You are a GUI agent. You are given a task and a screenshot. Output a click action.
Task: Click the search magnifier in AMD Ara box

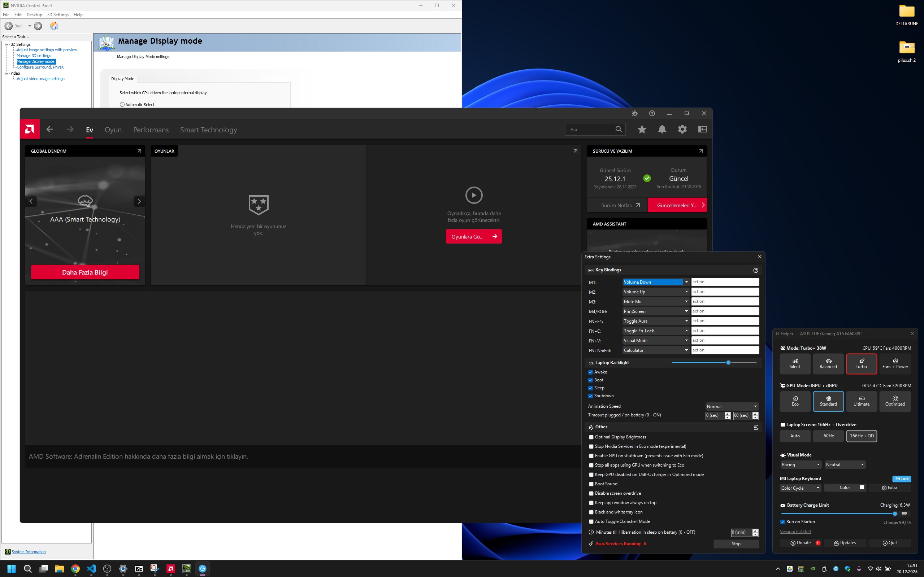pos(619,130)
